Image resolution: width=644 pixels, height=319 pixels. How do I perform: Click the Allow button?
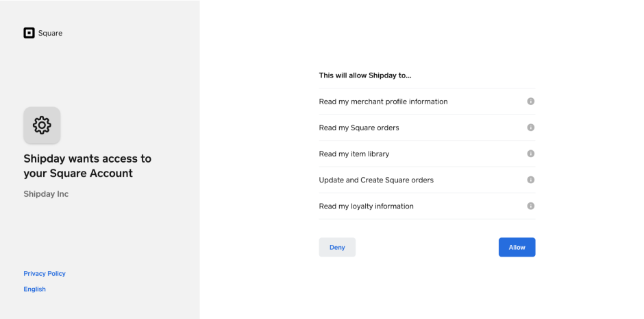(517, 247)
